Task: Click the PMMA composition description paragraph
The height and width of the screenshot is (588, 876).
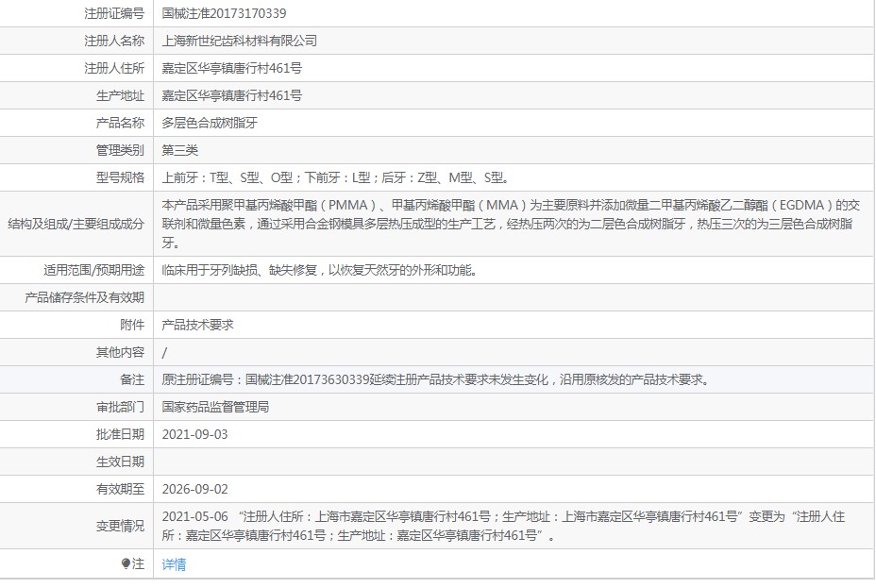Action: [511, 224]
